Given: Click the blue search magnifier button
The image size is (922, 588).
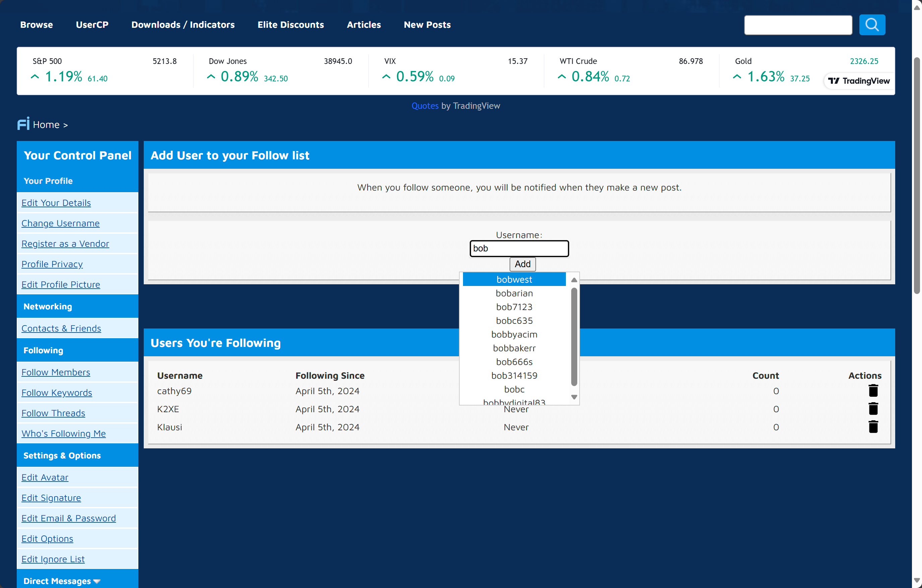Looking at the screenshot, I should click(x=872, y=25).
